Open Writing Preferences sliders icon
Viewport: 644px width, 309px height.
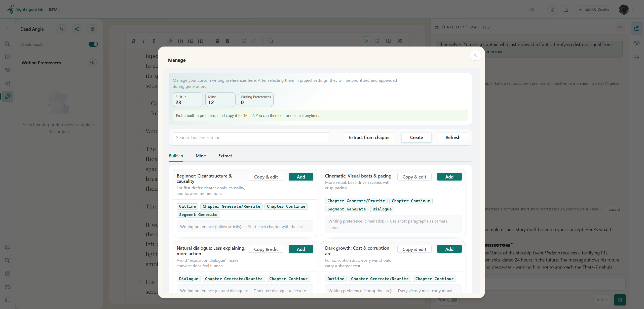(92, 63)
